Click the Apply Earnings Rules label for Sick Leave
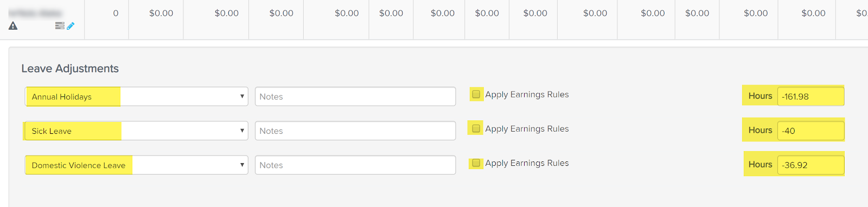The height and width of the screenshot is (207, 868). click(527, 128)
